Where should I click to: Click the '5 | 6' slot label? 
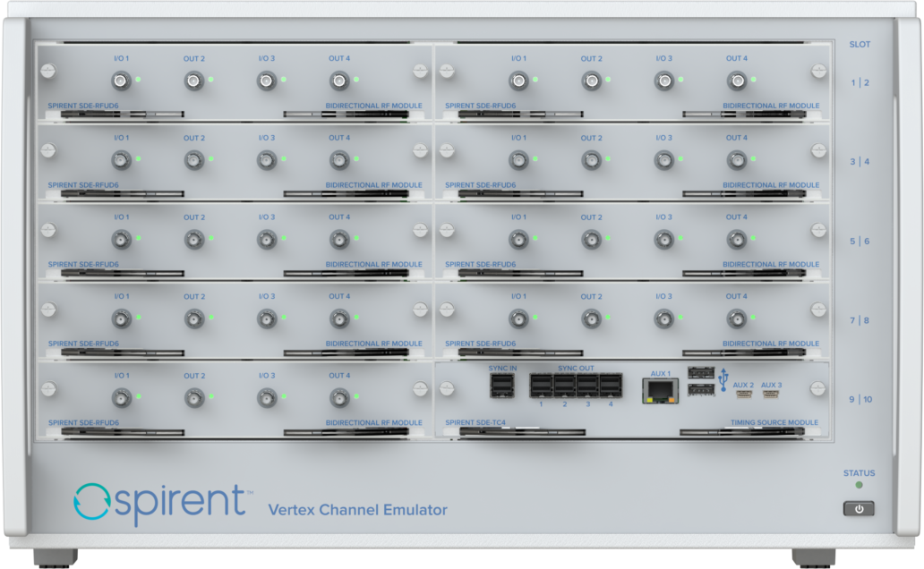coord(860,241)
